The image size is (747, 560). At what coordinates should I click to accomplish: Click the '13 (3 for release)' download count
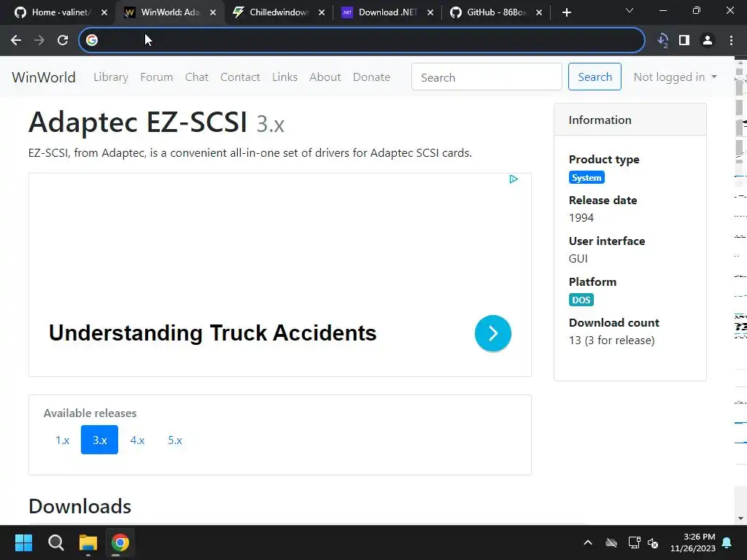click(x=612, y=341)
